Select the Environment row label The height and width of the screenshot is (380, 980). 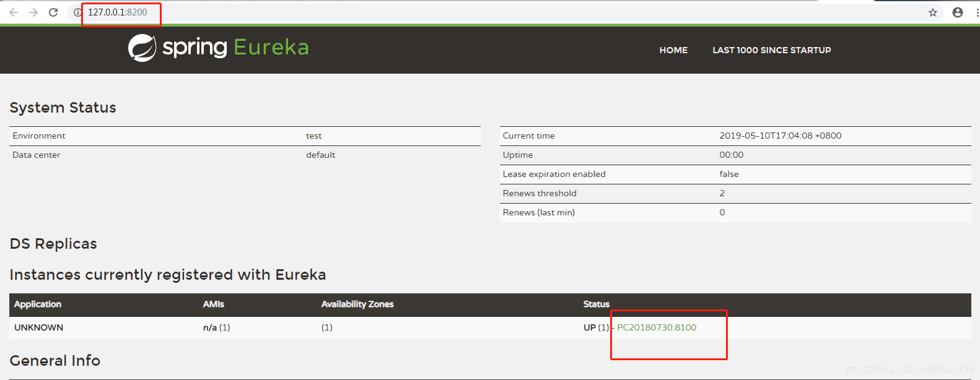point(39,136)
